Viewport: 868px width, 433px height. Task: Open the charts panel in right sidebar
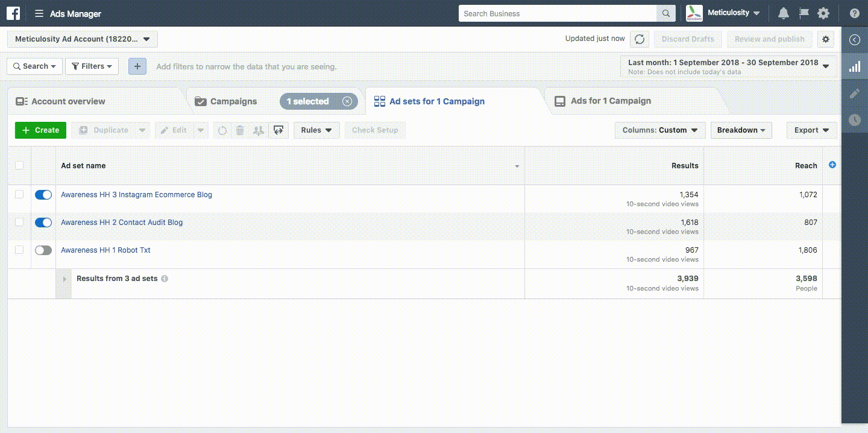click(x=854, y=67)
